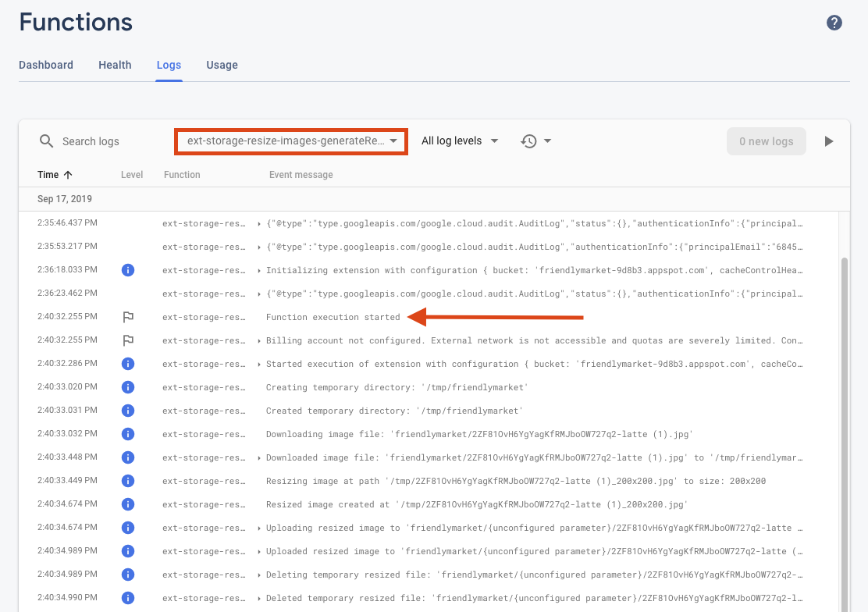Image resolution: width=868 pixels, height=612 pixels.
Task: Go to the Usage tab
Action: tap(222, 65)
